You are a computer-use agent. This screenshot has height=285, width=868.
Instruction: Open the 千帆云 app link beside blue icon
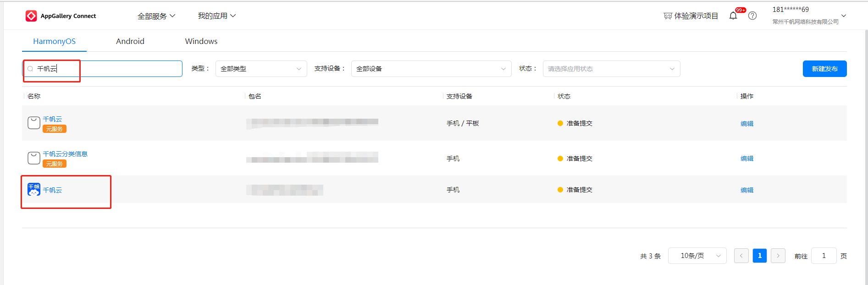click(x=52, y=190)
